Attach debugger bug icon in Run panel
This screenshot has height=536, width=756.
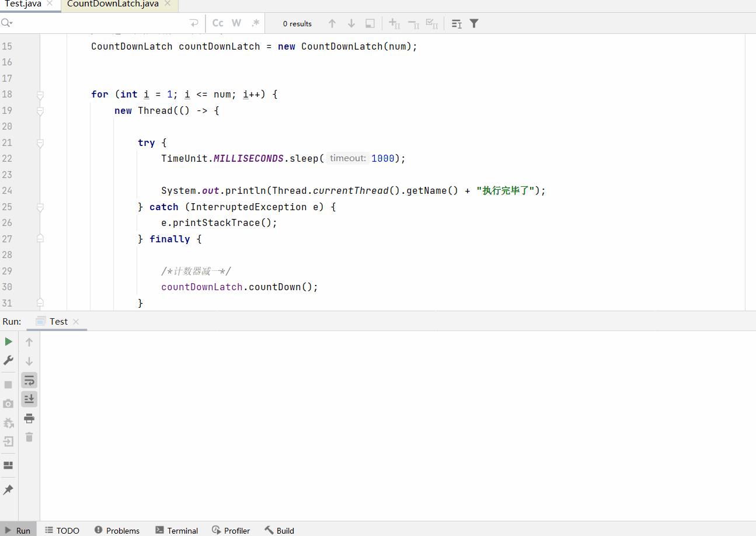[x=8, y=423]
